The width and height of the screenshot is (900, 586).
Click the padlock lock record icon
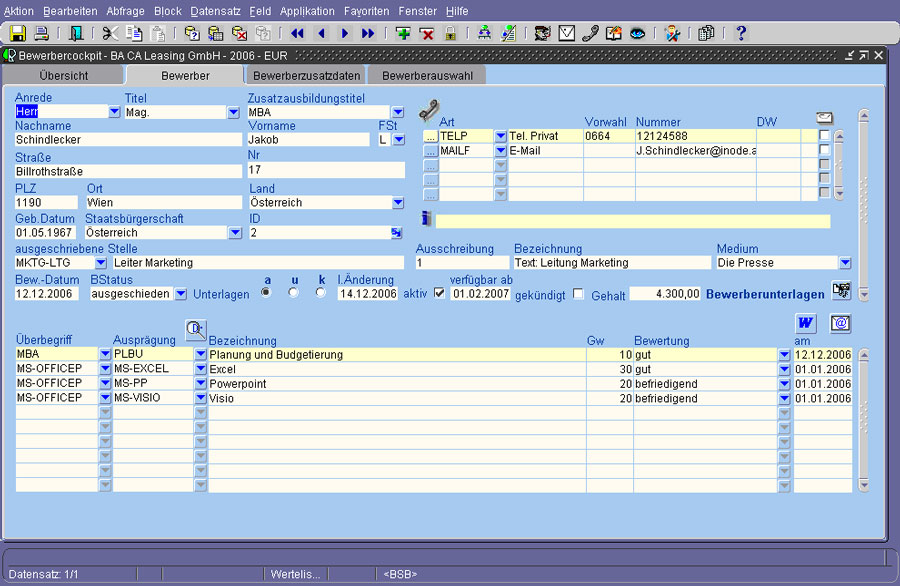tap(451, 33)
